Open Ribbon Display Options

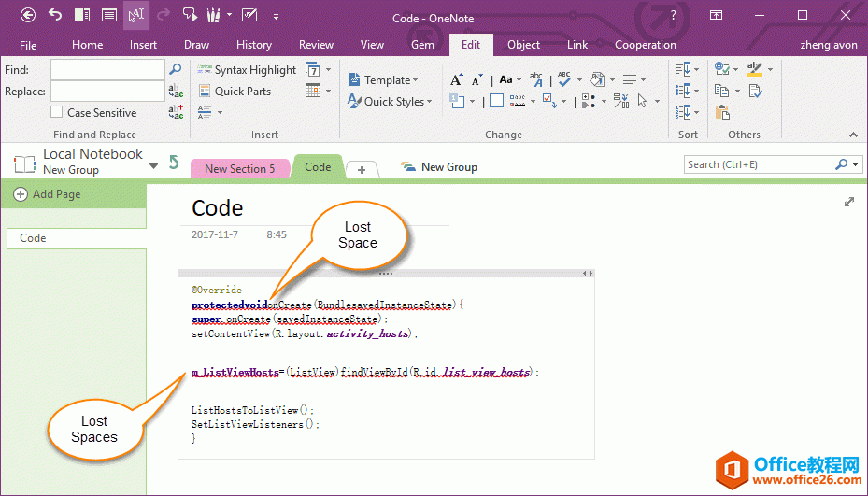coord(716,16)
